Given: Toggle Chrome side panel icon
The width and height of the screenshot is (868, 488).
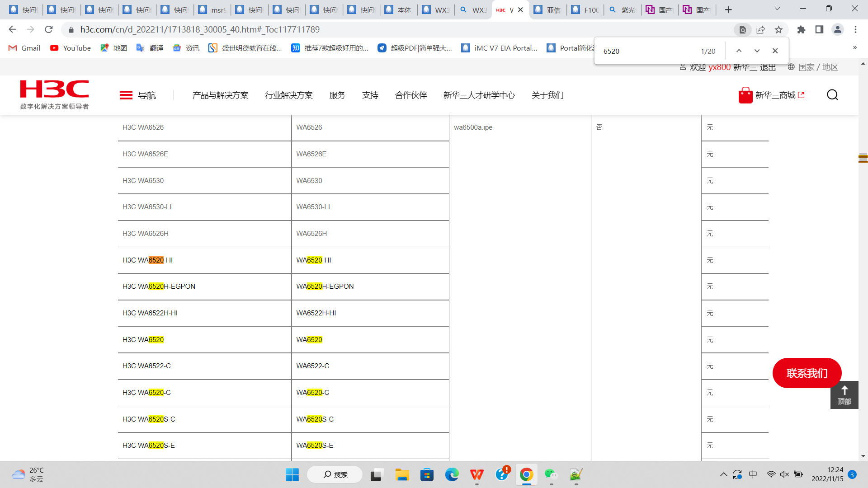Looking at the screenshot, I should pos(819,29).
